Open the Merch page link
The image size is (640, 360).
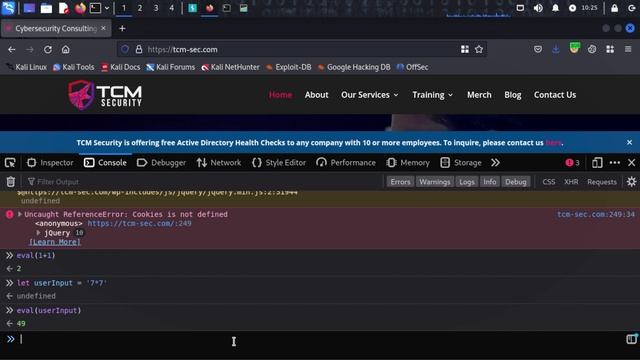[479, 95]
